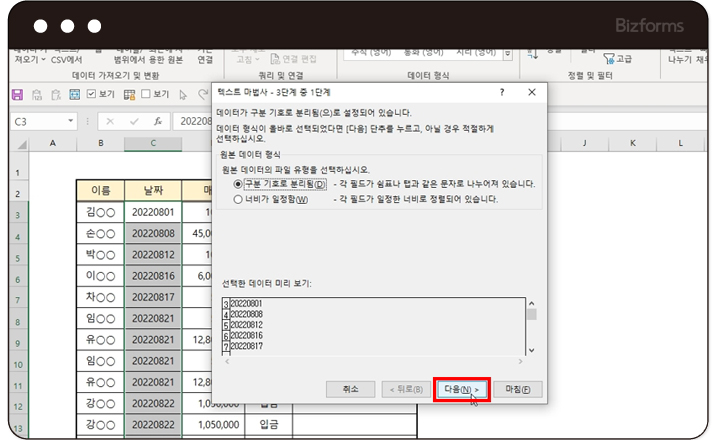Image resolution: width=715 pixels, height=440 pixels.
Task: Toggle the unchecked second 보기 checkbox
Action: (x=147, y=94)
